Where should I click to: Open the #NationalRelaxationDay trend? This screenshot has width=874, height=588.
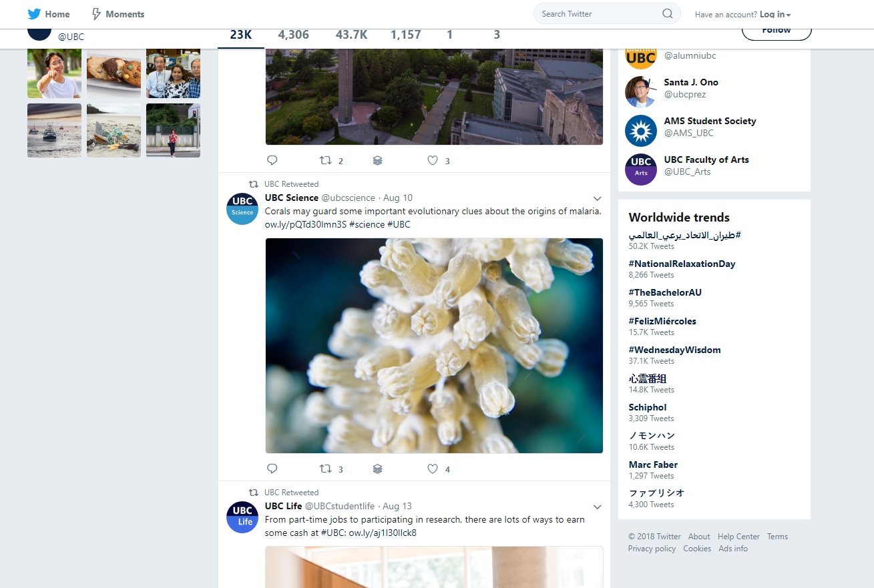coord(682,264)
